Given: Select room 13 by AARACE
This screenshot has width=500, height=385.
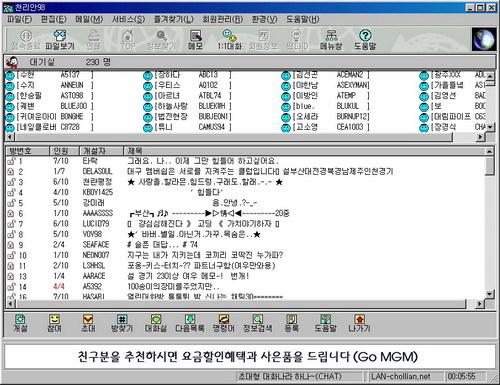Looking at the screenshot, I should click(x=245, y=276).
